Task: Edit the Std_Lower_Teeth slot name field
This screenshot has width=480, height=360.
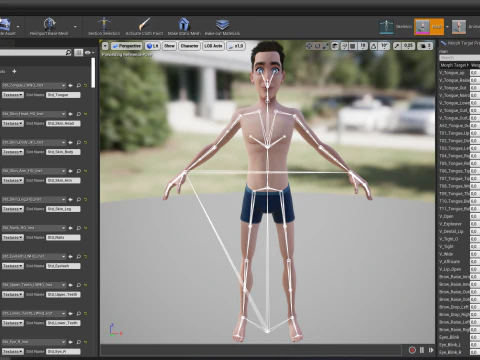Action: (63, 323)
